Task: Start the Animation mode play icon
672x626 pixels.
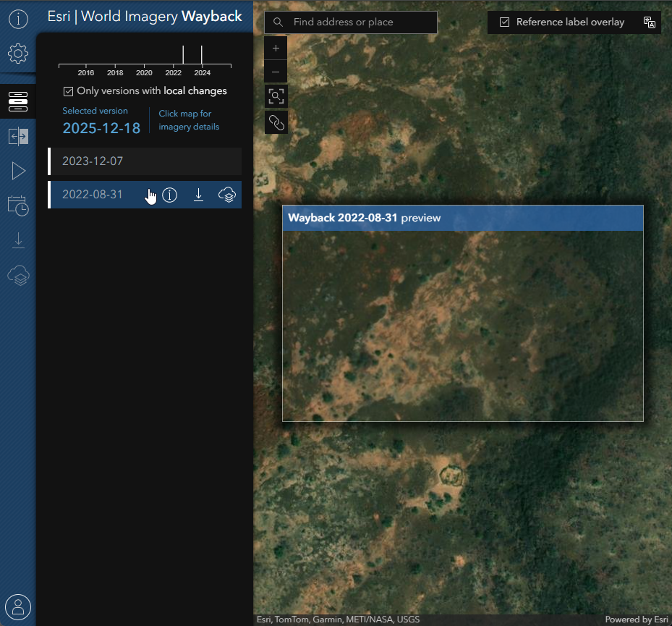Action: click(18, 171)
